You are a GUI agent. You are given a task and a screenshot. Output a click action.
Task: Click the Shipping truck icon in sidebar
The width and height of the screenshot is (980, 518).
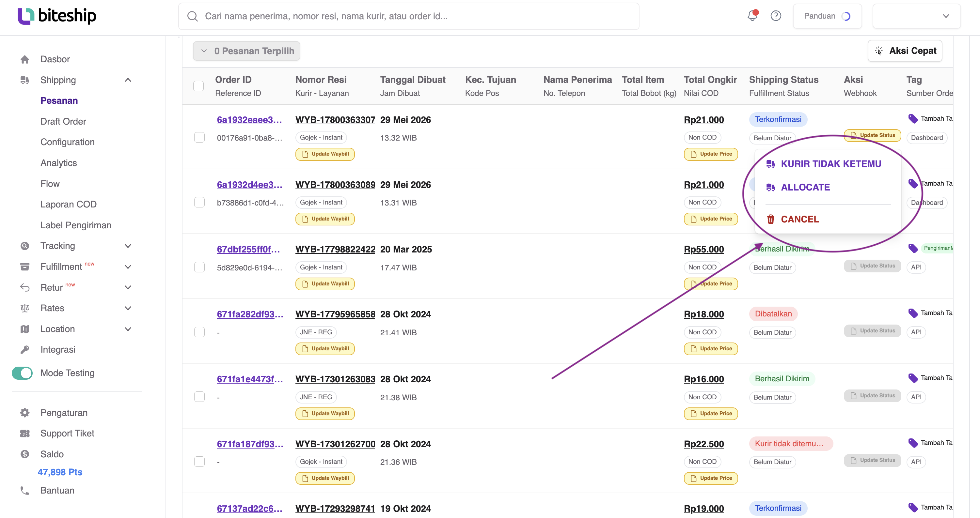click(25, 80)
